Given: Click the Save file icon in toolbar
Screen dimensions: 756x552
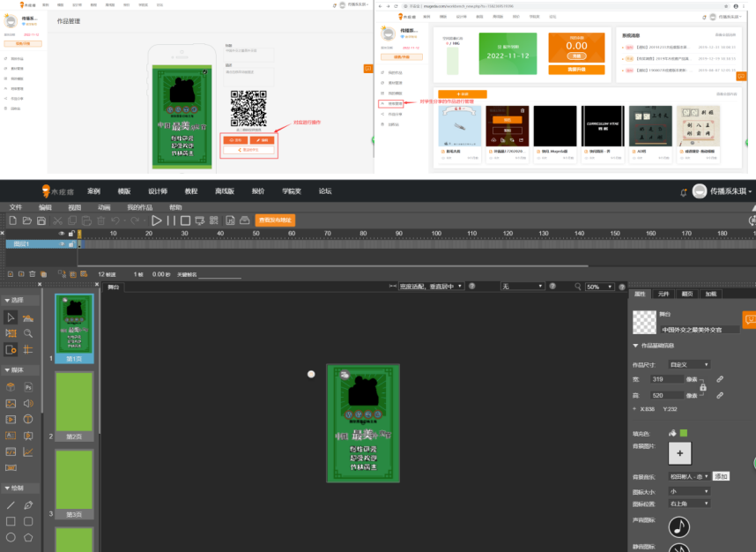Looking at the screenshot, I should (41, 220).
